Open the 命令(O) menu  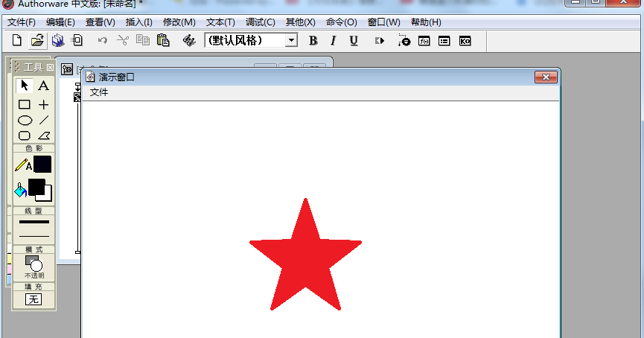(341, 22)
